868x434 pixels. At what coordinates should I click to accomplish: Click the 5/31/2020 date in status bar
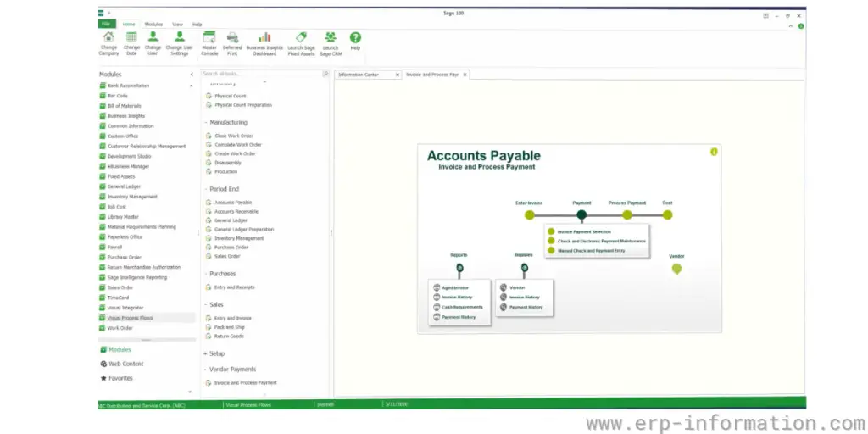tap(397, 404)
